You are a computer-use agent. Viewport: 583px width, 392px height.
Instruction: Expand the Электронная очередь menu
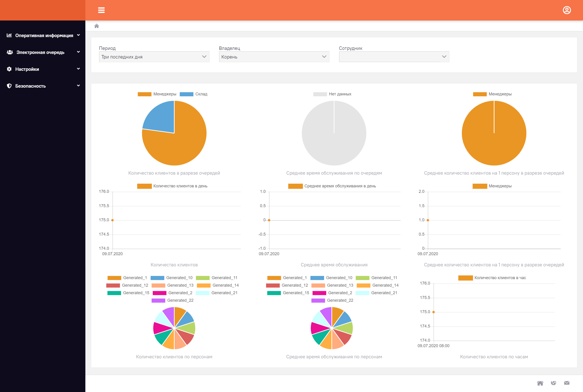tap(42, 52)
